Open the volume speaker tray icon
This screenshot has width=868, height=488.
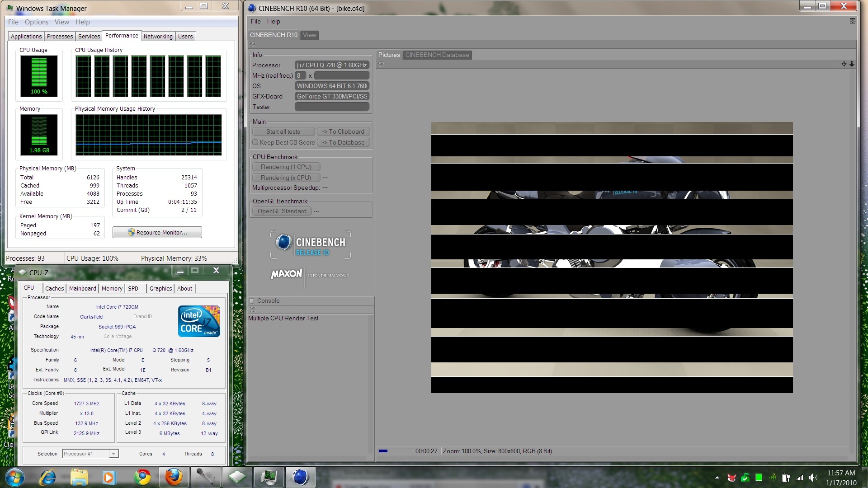(x=813, y=478)
